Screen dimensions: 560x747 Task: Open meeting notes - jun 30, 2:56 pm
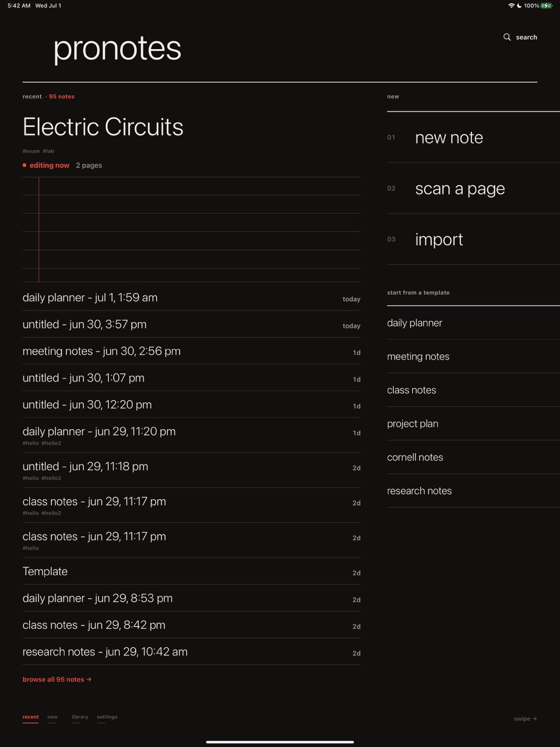tap(192, 351)
